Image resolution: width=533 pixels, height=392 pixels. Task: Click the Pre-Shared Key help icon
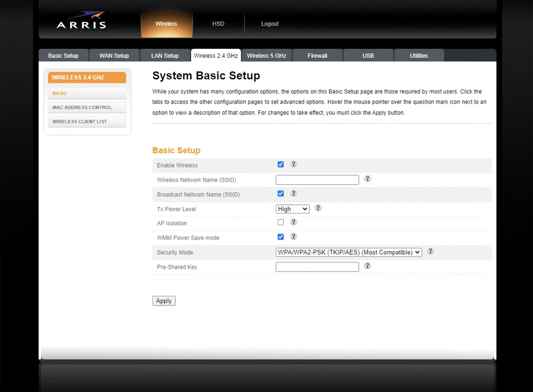(367, 266)
